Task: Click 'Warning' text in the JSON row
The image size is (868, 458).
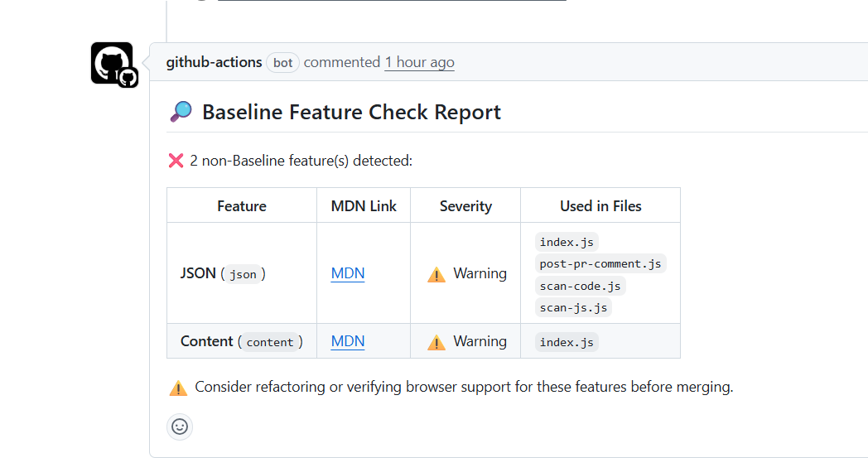Action: click(x=480, y=273)
